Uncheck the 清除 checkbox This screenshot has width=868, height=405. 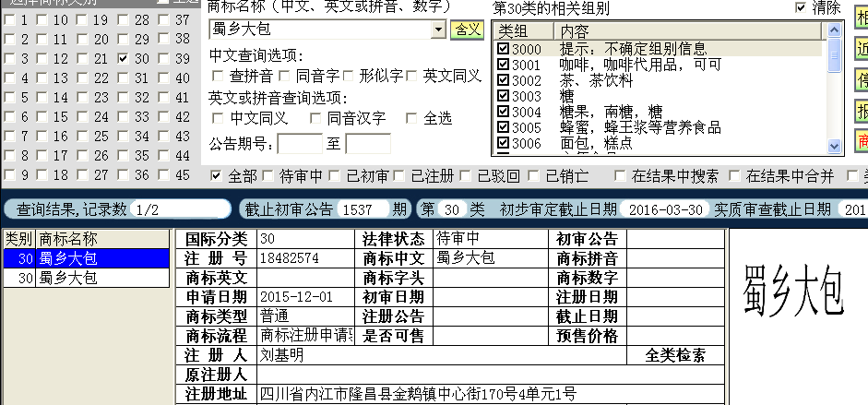[800, 7]
